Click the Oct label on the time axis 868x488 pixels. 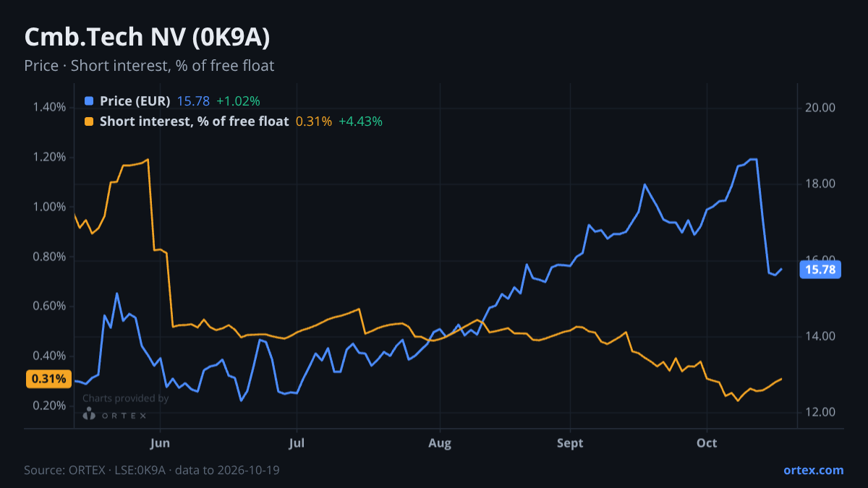click(x=707, y=442)
